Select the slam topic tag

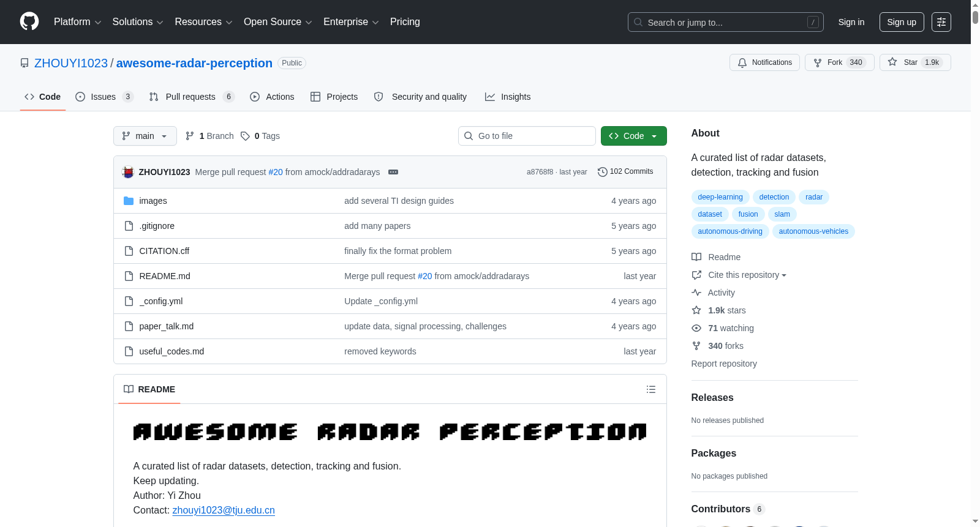point(782,214)
